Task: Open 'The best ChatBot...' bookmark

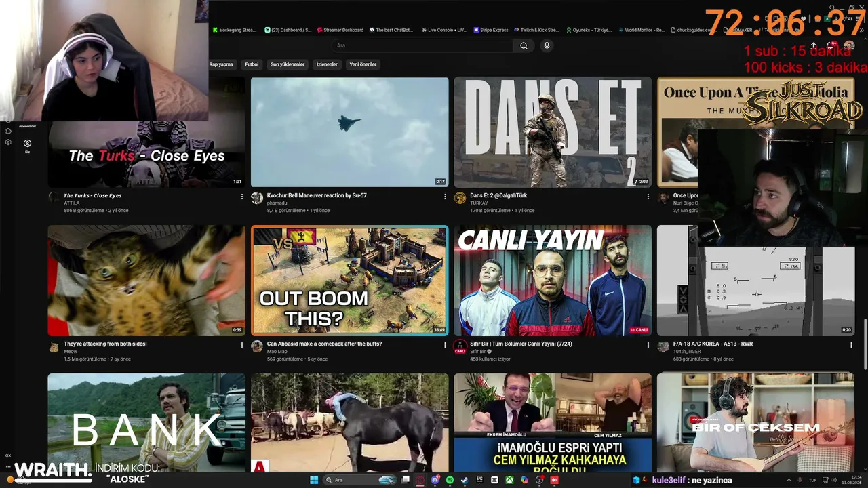Action: (391, 30)
